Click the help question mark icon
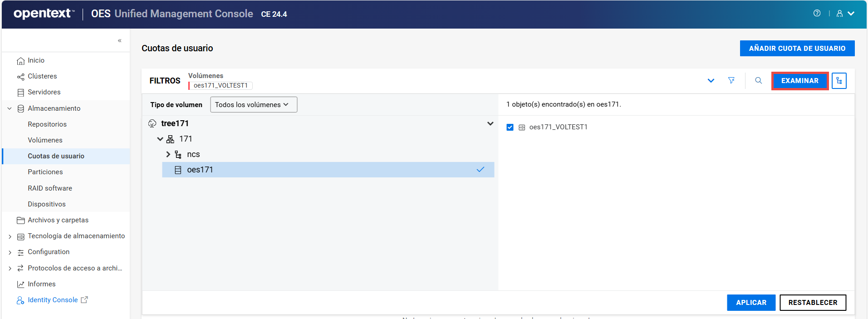Image resolution: width=868 pixels, height=319 pixels. (x=817, y=13)
